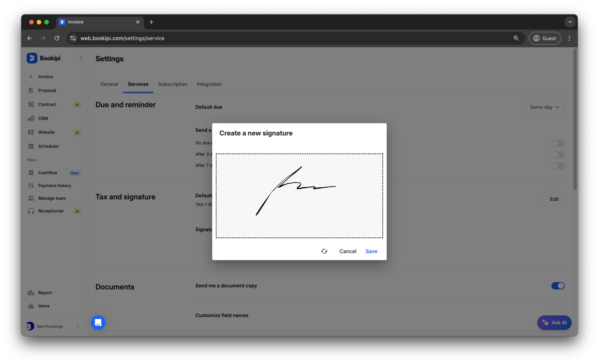Open the Same day default due dropdown
The image size is (599, 364).
pos(545,107)
